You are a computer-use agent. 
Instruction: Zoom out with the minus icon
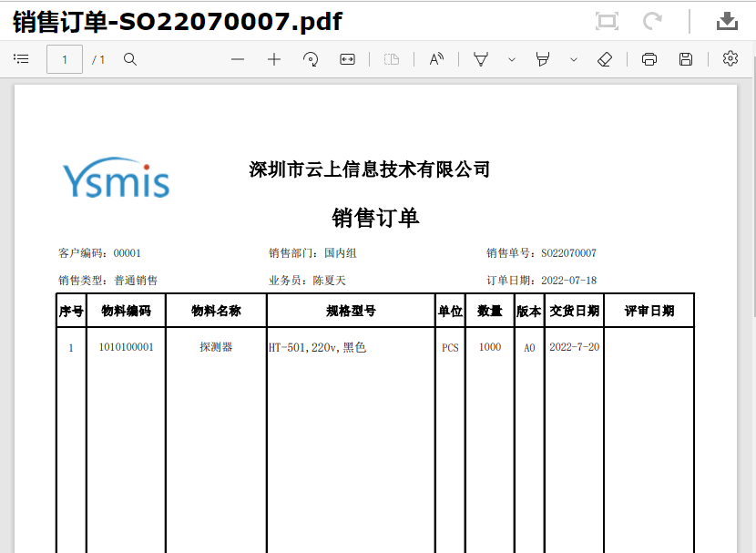[238, 59]
